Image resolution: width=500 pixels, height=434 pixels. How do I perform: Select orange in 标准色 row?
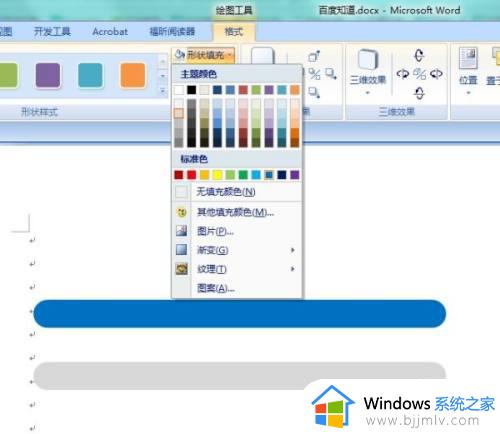click(x=204, y=175)
